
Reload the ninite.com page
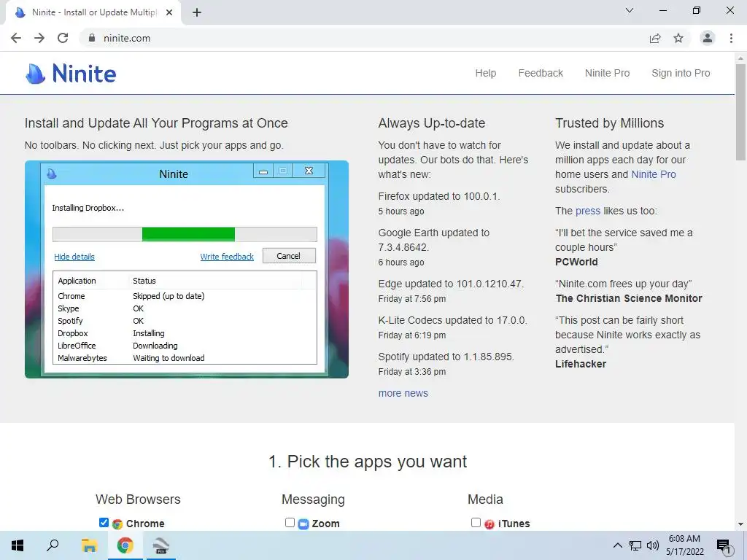pos(63,38)
